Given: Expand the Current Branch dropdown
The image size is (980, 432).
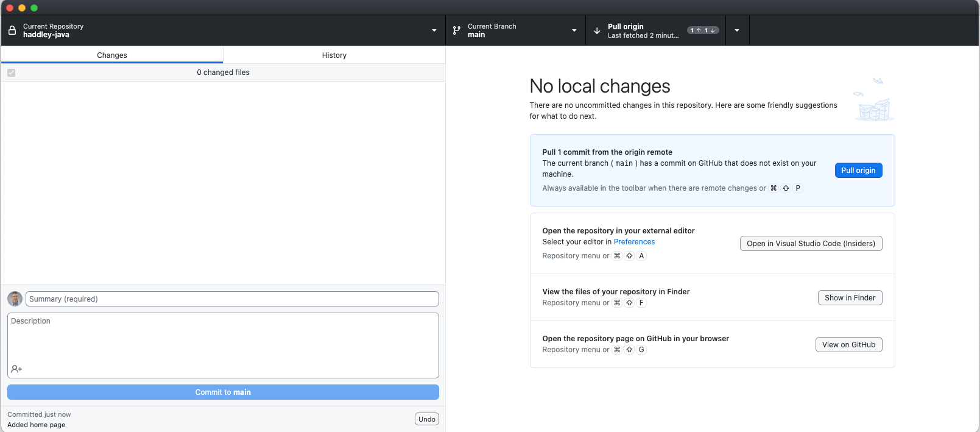Looking at the screenshot, I should coord(574,30).
